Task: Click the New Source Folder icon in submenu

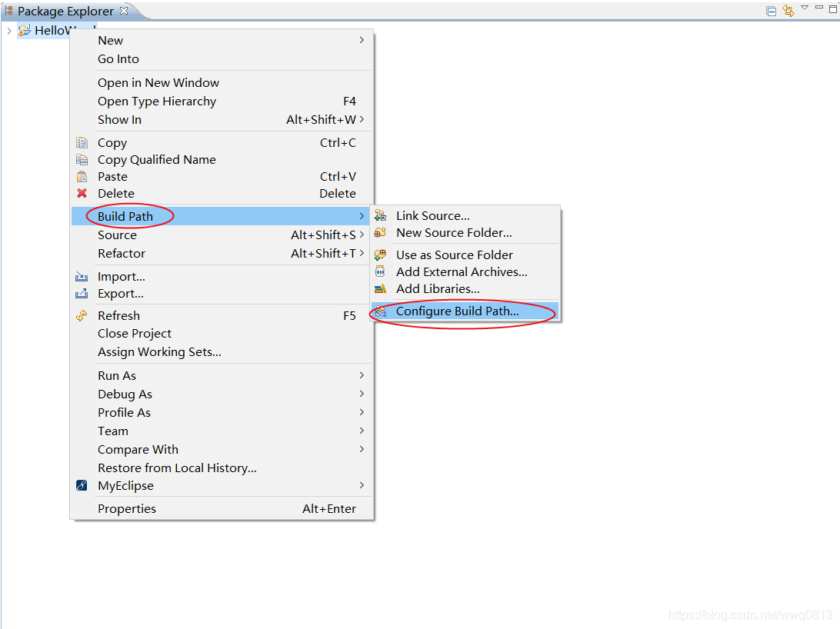Action: point(381,232)
